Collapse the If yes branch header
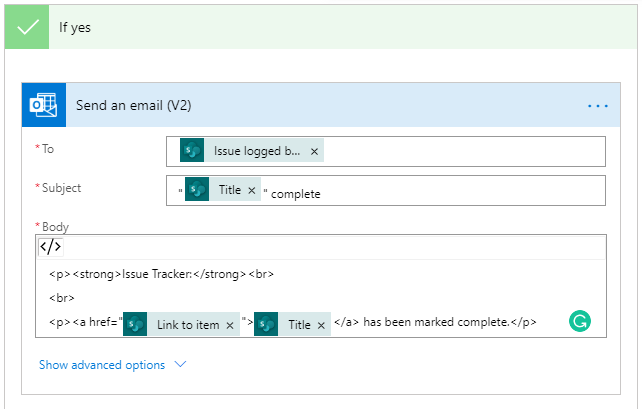642x409 pixels. point(76,27)
